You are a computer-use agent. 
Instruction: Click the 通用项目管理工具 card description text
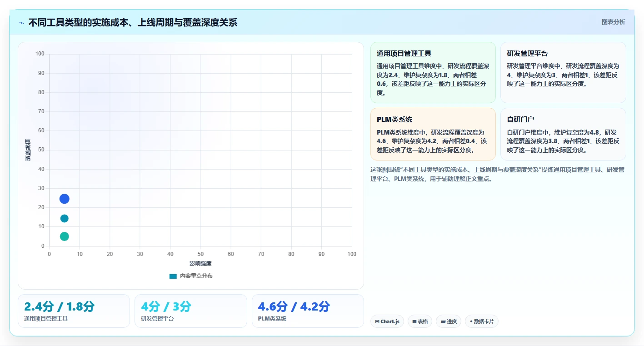coord(433,80)
